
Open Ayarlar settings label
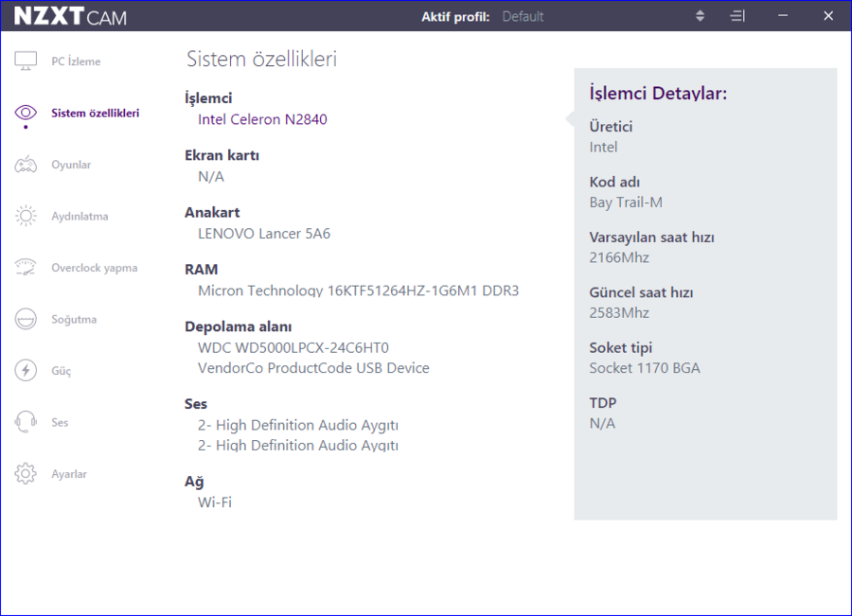click(x=69, y=474)
